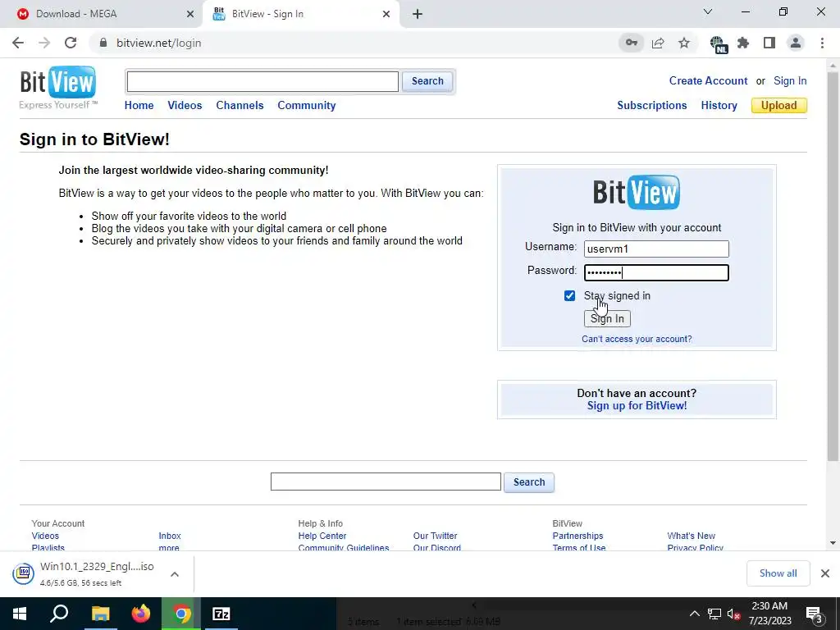Focus the Password field
The width and height of the screenshot is (840, 630).
pos(656,272)
